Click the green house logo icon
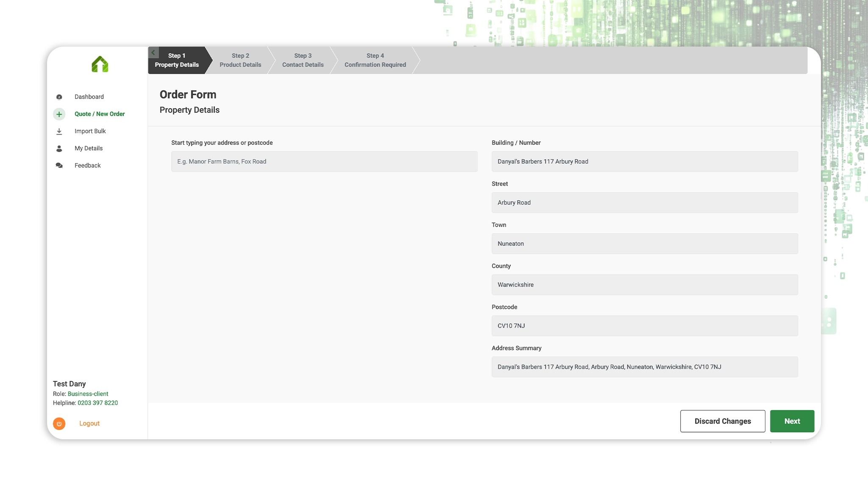Viewport: 868px width, 488px height. pyautogui.click(x=100, y=64)
